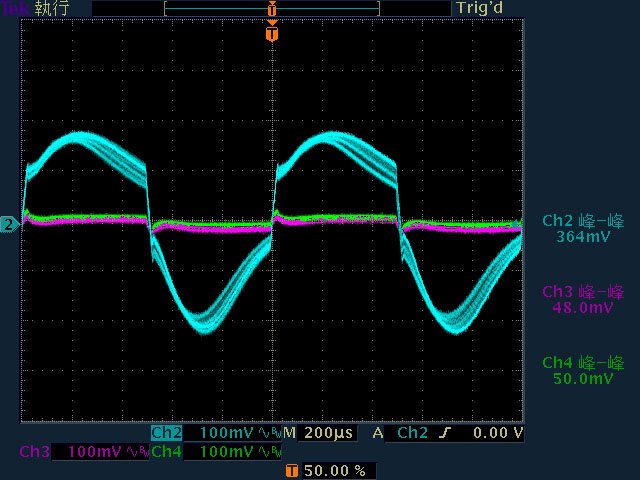Click the 0.00 V trigger level readout
Image resolution: width=640 pixels, height=480 pixels.
tap(500, 433)
